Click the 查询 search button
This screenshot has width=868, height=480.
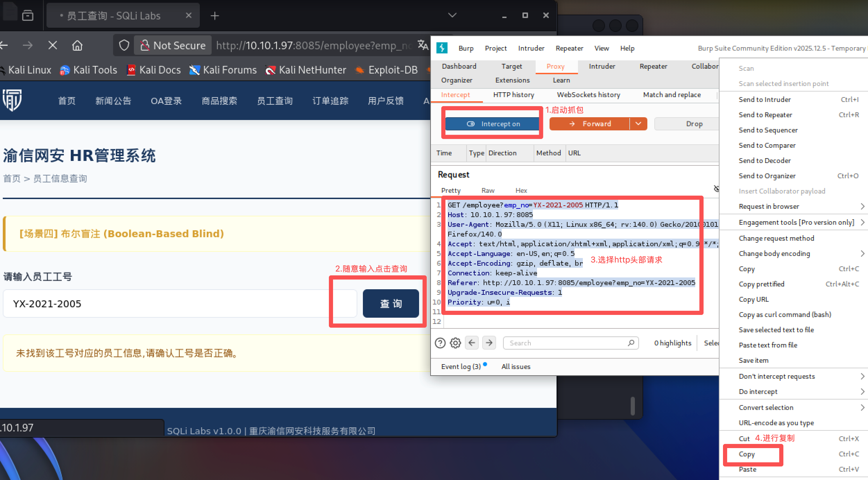click(391, 303)
